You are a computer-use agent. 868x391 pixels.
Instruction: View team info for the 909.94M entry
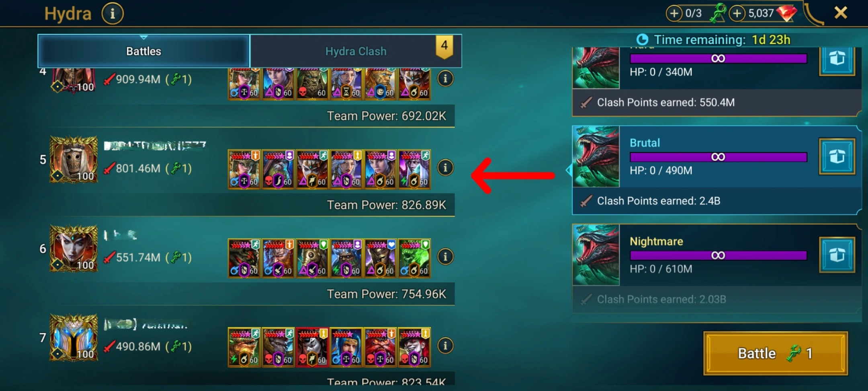445,79
